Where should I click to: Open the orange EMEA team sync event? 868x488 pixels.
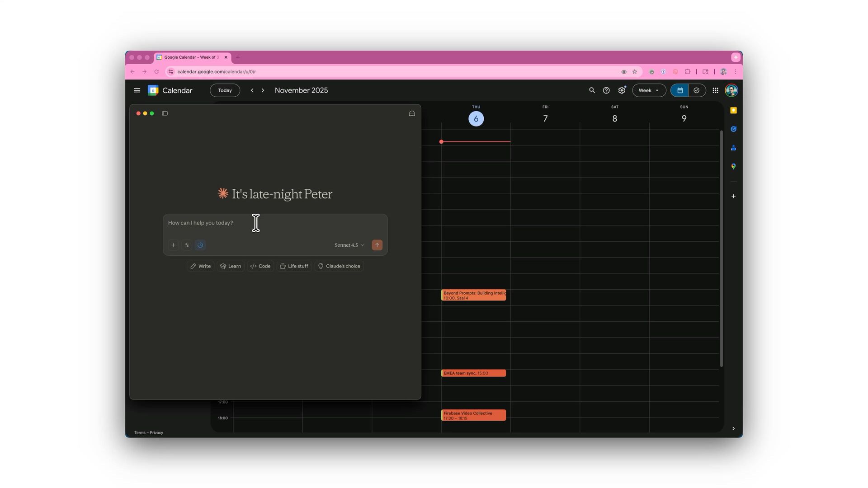pos(473,373)
